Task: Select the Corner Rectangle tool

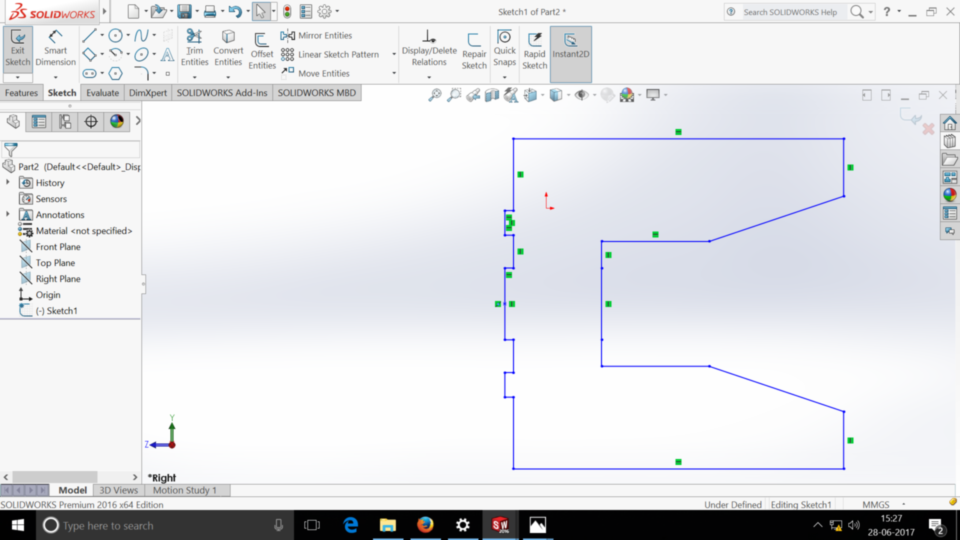Action: click(89, 54)
